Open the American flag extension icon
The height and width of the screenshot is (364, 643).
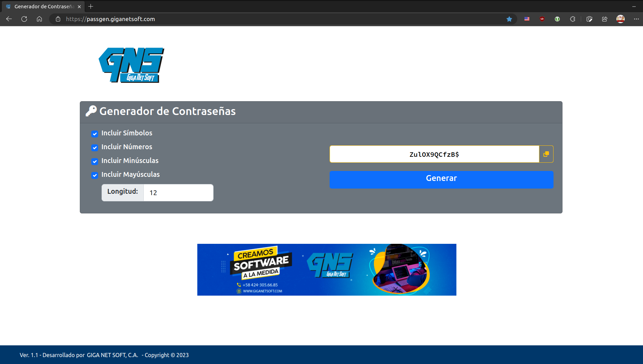pos(527,19)
